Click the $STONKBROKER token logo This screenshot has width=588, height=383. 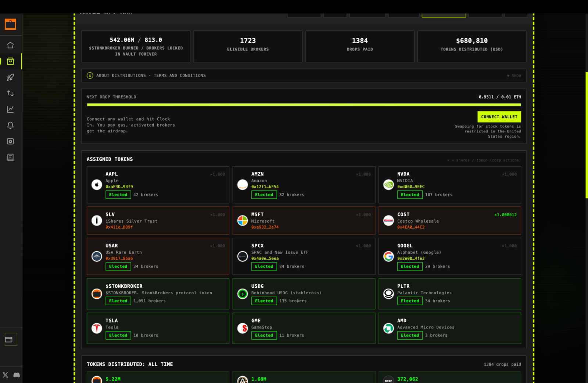(97, 294)
